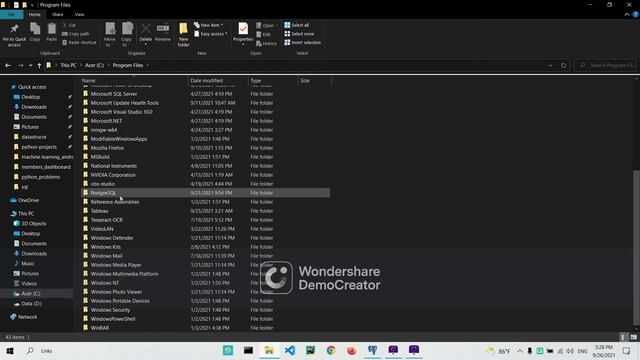640x360 pixels.
Task: Select the obs-studio folder
Action: (206, 184)
